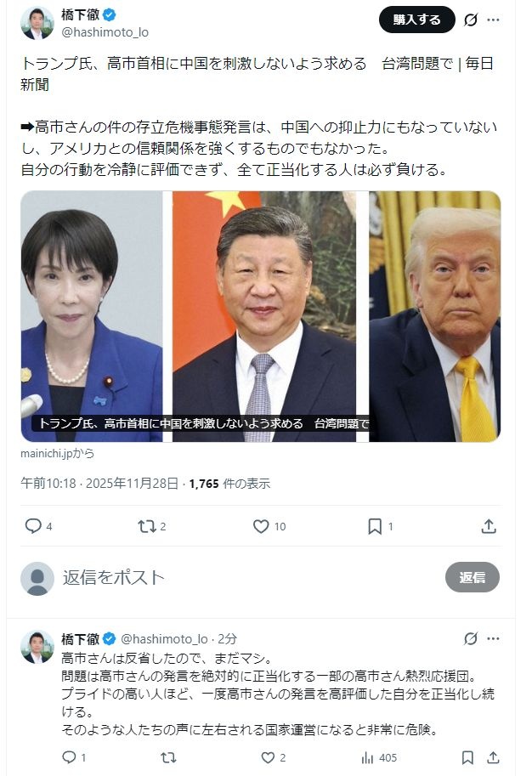The height and width of the screenshot is (776, 532).
Task: Open the 1,765 件の表示 view count
Action: pyautogui.click(x=229, y=484)
